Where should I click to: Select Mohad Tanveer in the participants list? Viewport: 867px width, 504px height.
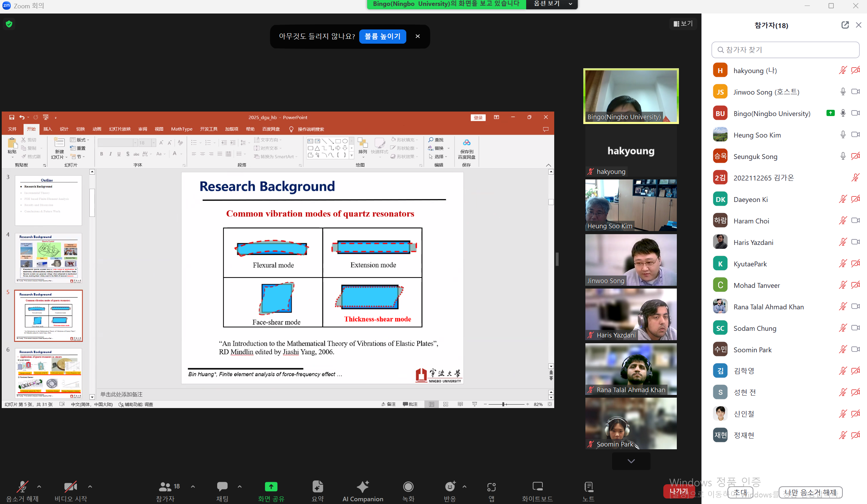pos(786,285)
